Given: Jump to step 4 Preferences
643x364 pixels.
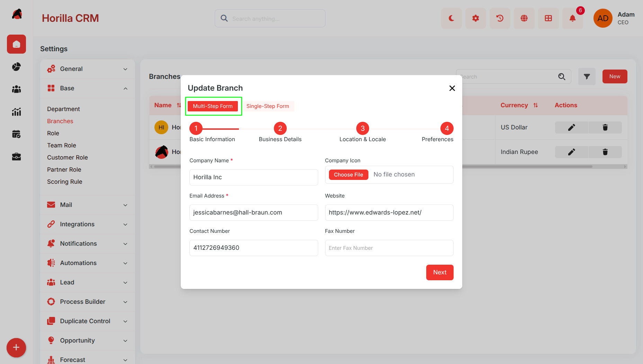Looking at the screenshot, I should tap(447, 128).
